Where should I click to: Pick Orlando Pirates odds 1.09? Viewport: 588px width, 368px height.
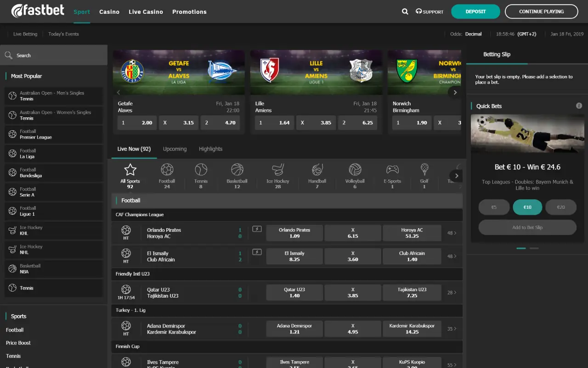point(294,233)
